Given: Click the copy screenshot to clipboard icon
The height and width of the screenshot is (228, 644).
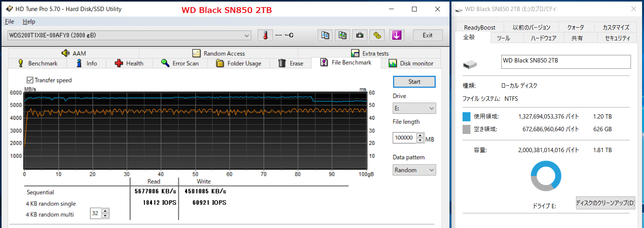Looking at the screenshot, I should pos(342,35).
